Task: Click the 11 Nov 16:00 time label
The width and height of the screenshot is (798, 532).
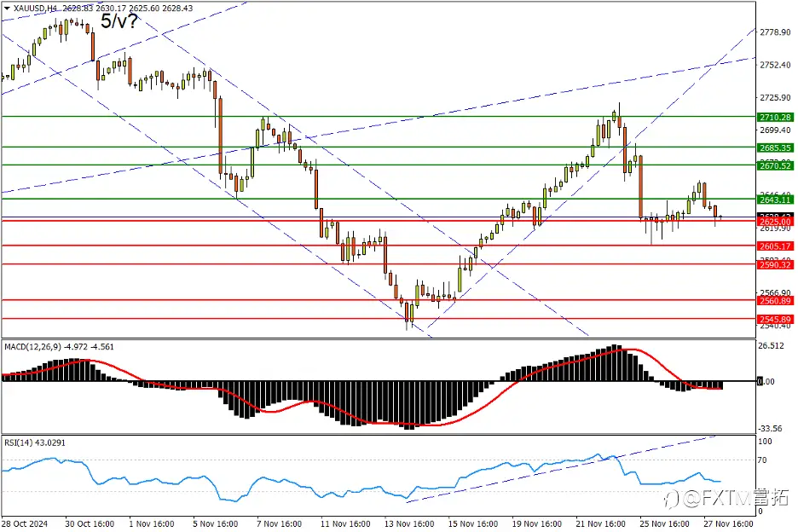Action: point(345,523)
